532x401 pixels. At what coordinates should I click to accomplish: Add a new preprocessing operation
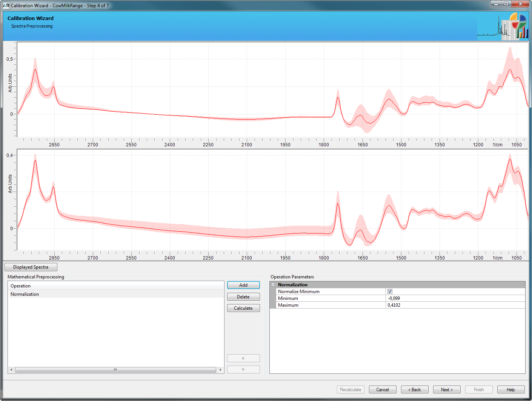click(243, 285)
